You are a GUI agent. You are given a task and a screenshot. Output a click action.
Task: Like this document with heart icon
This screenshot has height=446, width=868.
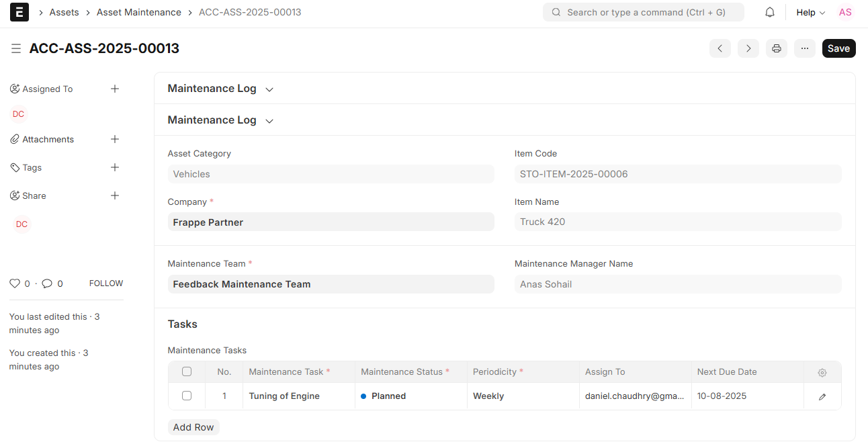pyautogui.click(x=15, y=283)
